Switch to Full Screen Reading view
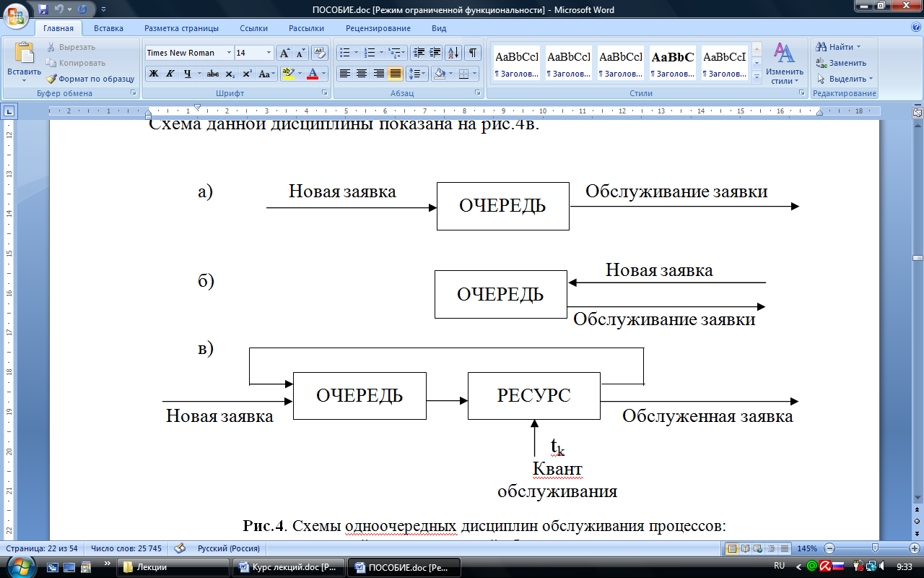924x578 pixels. point(746,548)
